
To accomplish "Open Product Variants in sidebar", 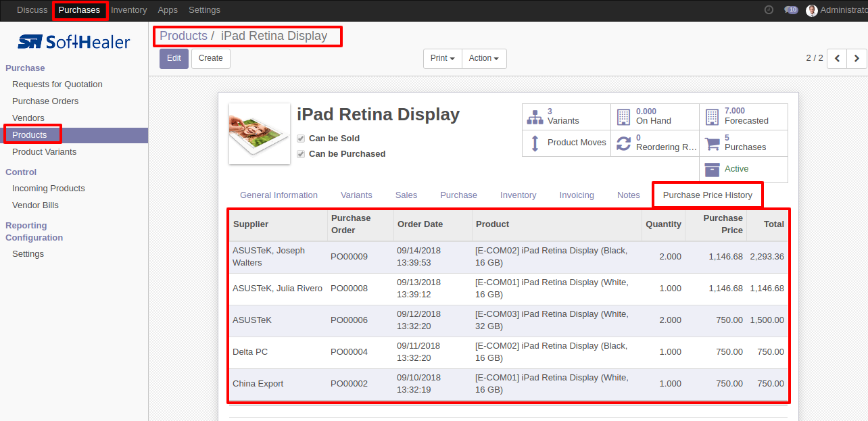I will coord(44,152).
